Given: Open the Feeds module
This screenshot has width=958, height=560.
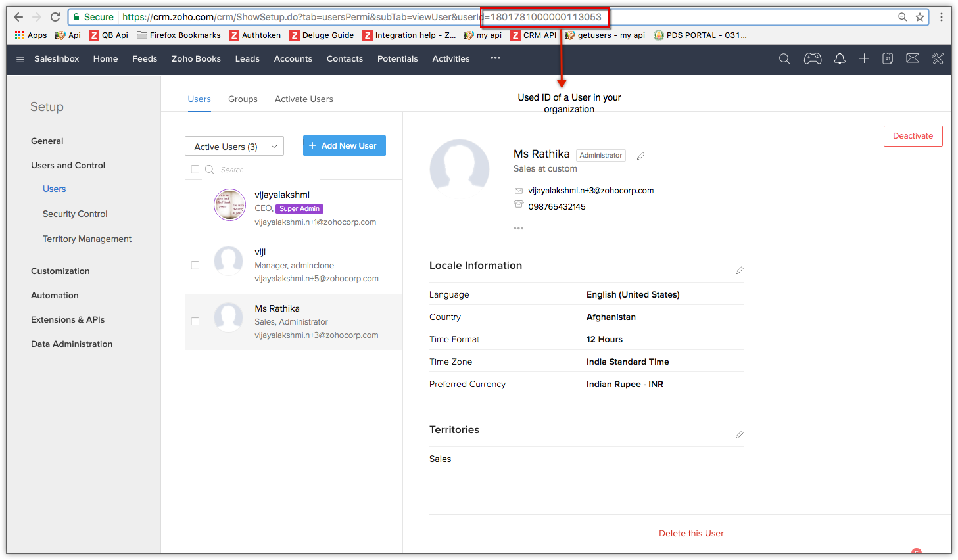Looking at the screenshot, I should [x=145, y=58].
